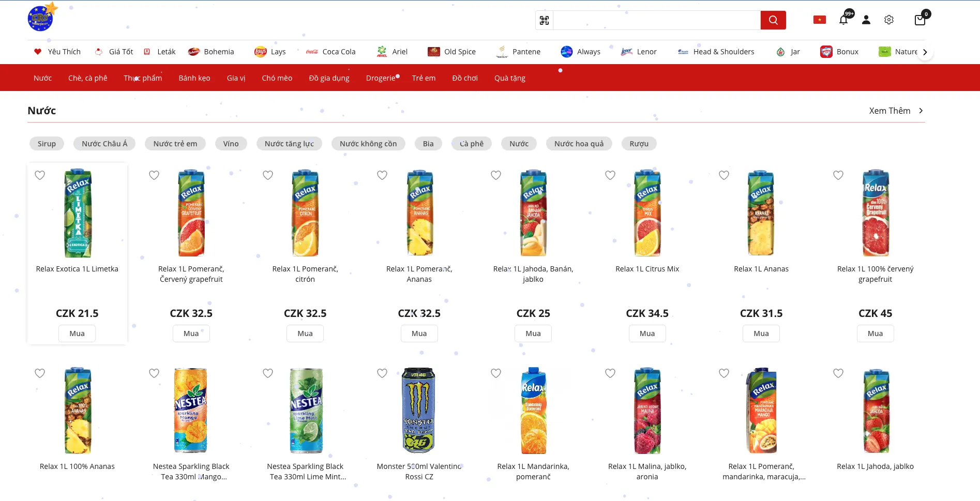Click the QR code scanner icon
This screenshot has height=501, width=980.
544,20
